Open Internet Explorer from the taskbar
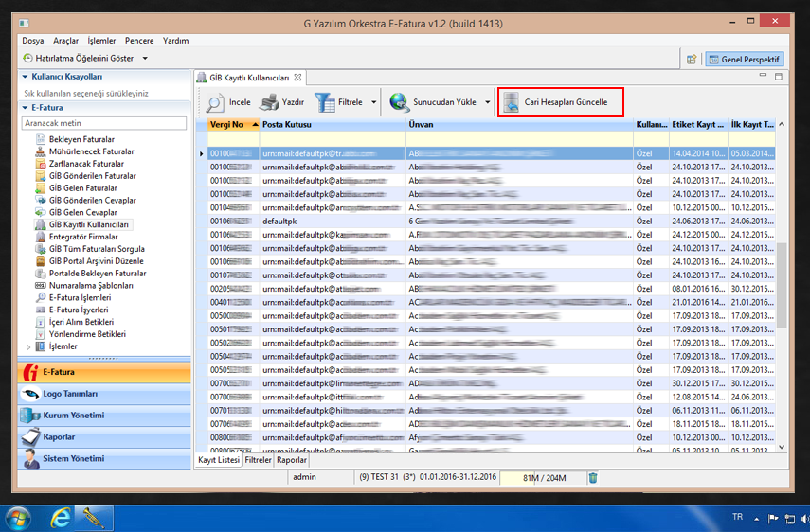Image resolution: width=810 pixels, height=532 pixels. click(x=61, y=519)
